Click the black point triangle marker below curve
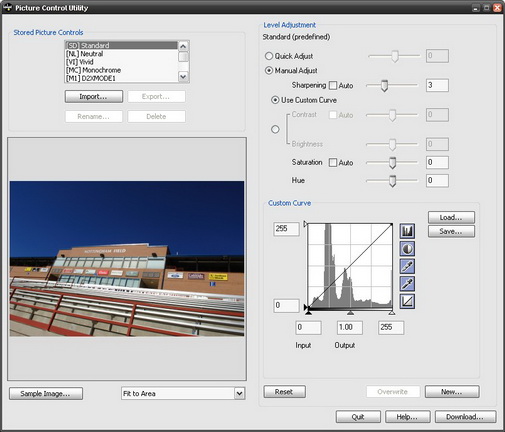 [x=308, y=313]
